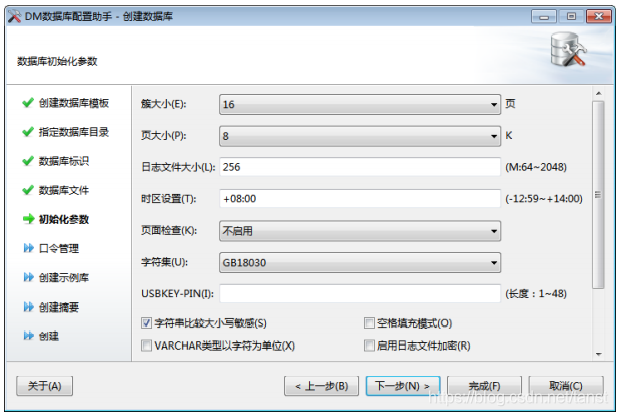The width and height of the screenshot is (618, 416).
Task: Select the 数据库文件 step
Action: pyautogui.click(x=64, y=190)
